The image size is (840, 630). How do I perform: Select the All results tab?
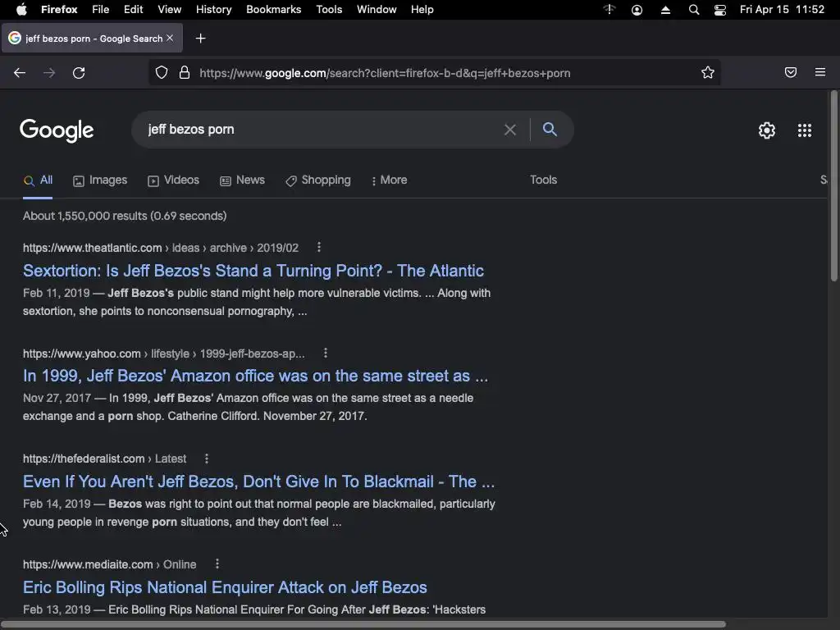click(38, 180)
